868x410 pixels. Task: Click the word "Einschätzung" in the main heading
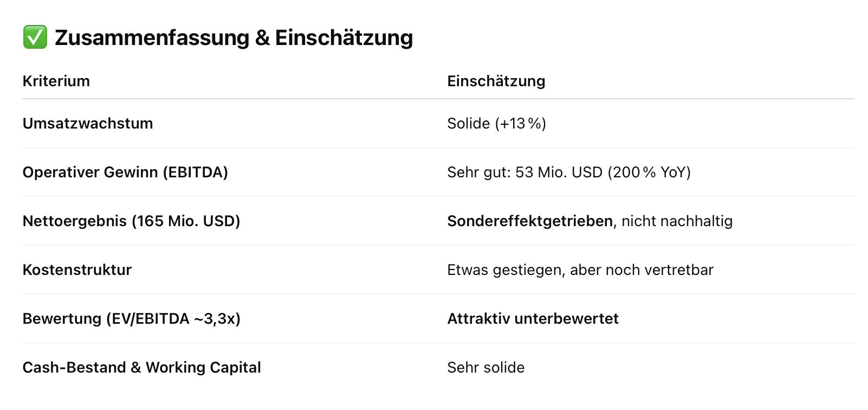tap(344, 37)
